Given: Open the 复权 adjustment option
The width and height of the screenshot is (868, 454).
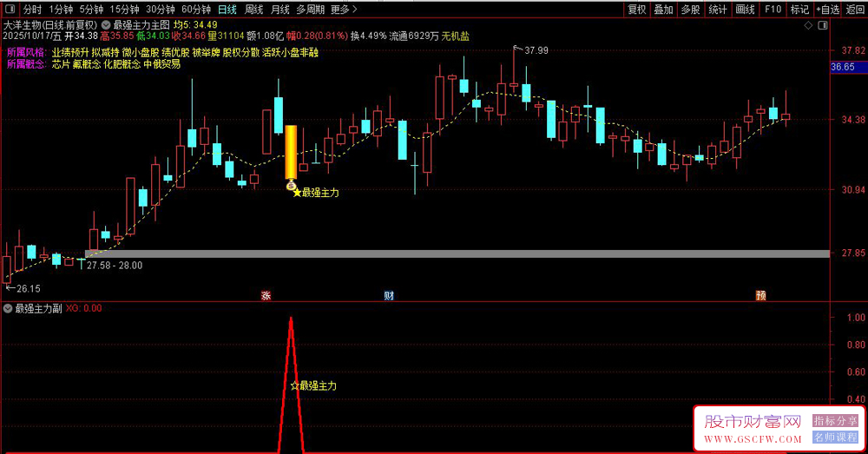Looking at the screenshot, I should point(636,9).
